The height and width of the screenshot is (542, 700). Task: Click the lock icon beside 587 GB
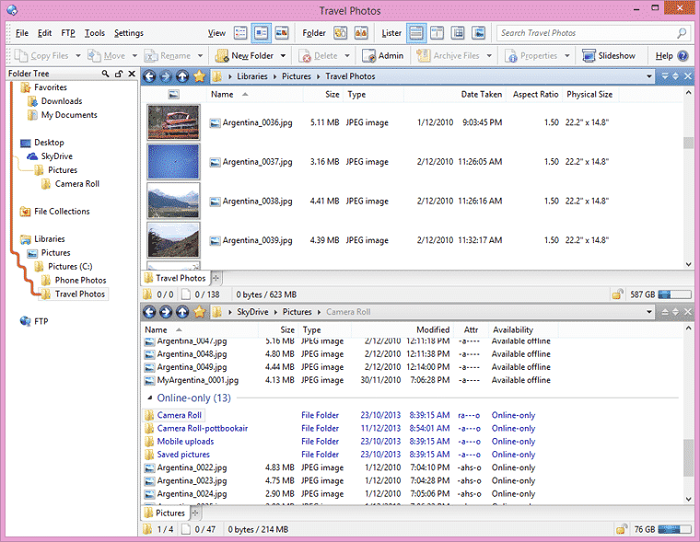click(x=617, y=294)
